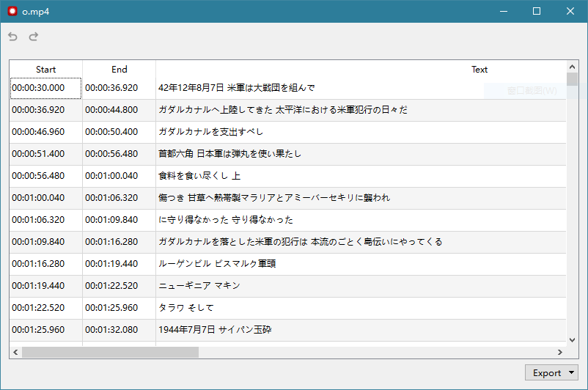Click the redo arrow icon
This screenshot has height=390, width=588.
tap(33, 37)
